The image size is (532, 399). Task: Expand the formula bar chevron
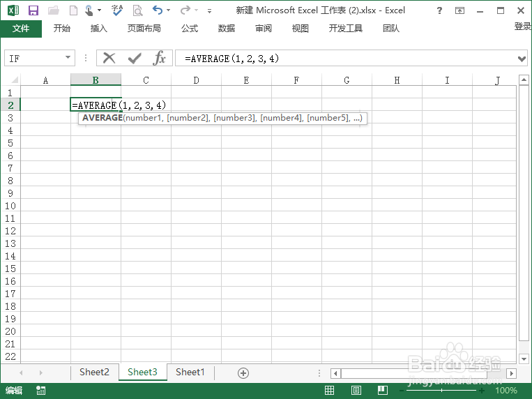(x=522, y=59)
